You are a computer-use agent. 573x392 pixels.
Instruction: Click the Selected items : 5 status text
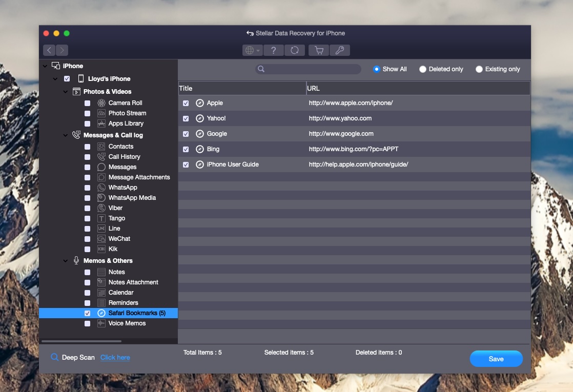(x=289, y=353)
